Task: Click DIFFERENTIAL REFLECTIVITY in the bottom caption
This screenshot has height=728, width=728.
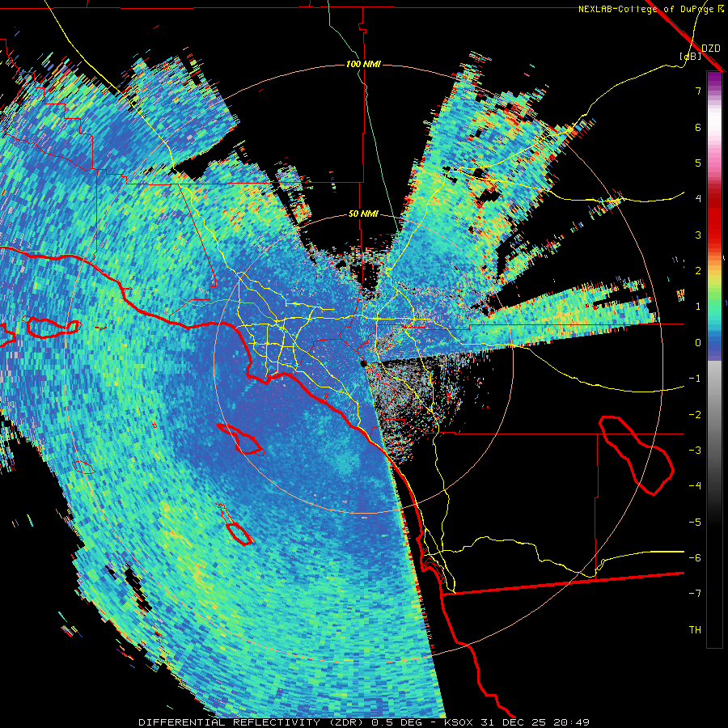Action: click(229, 722)
